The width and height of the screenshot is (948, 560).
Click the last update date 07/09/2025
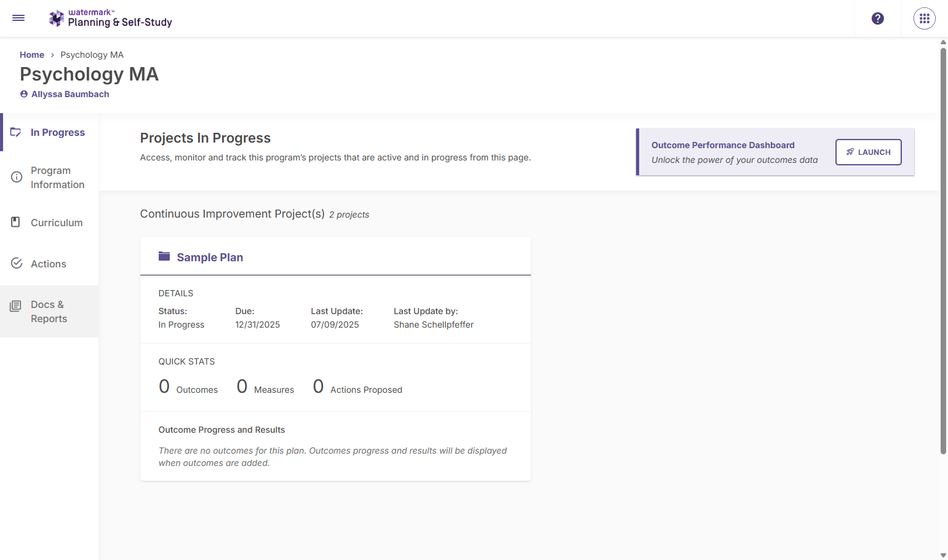pos(335,325)
